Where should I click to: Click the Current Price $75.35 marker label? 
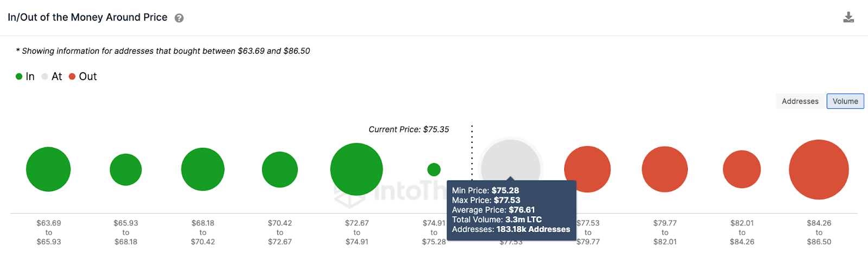point(409,129)
